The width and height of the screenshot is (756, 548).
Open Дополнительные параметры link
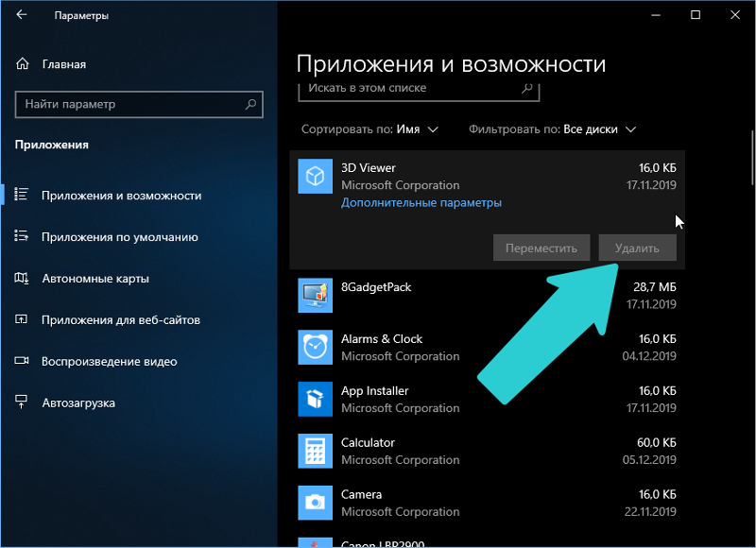(x=421, y=202)
